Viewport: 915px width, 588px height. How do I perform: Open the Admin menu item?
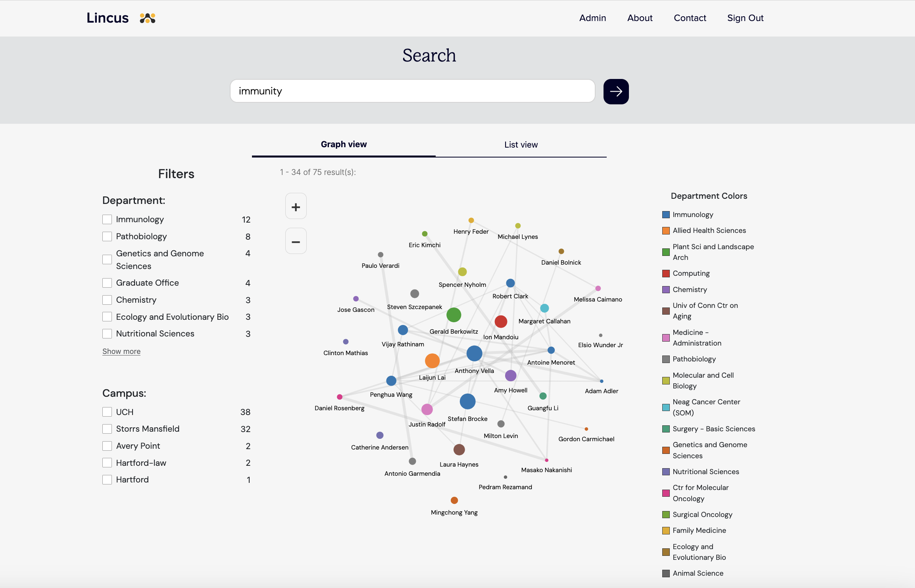[592, 18]
